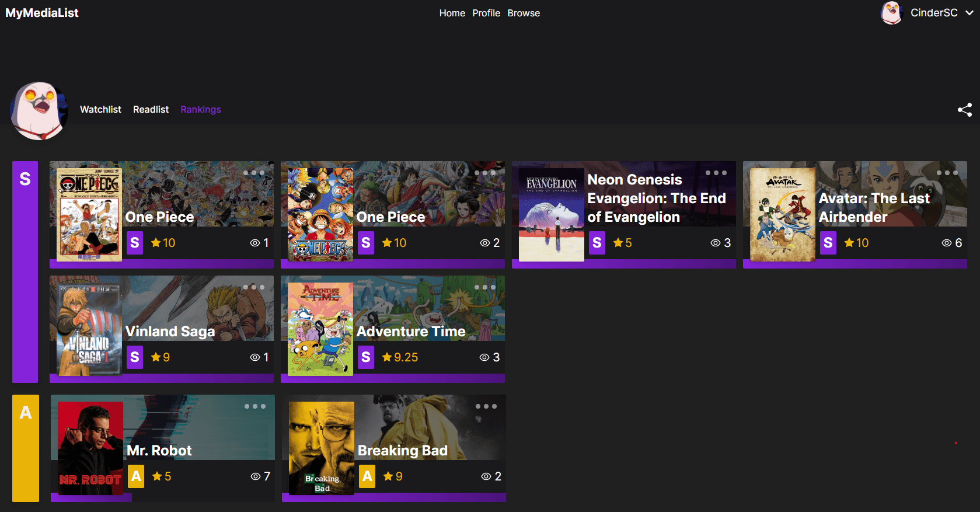The height and width of the screenshot is (512, 980).
Task: Open the Adventure Time title link
Action: tap(411, 332)
